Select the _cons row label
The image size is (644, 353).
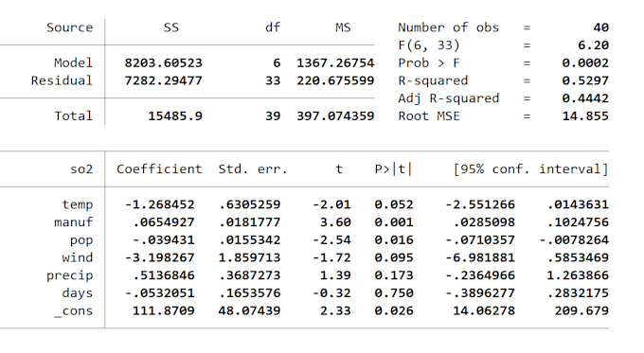73,311
